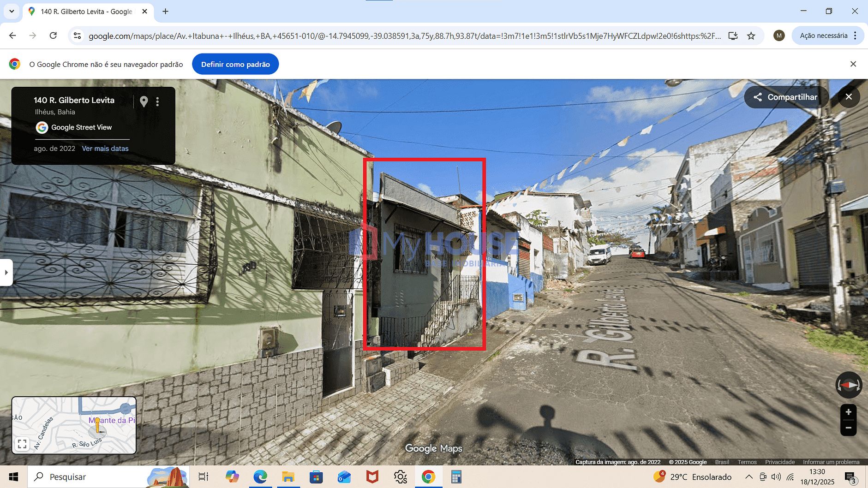Open Ver mais datas link
Viewport: 868px width, 488px height.
click(x=105, y=149)
